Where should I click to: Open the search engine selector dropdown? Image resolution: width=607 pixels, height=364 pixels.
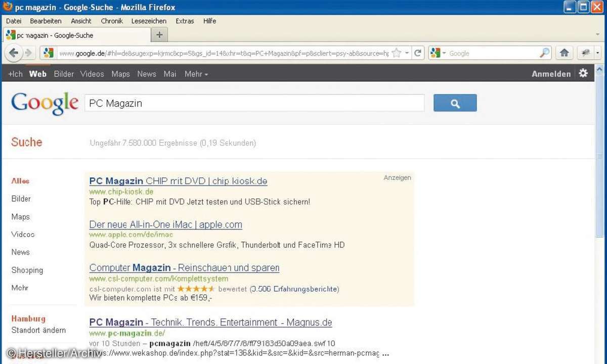coord(444,53)
